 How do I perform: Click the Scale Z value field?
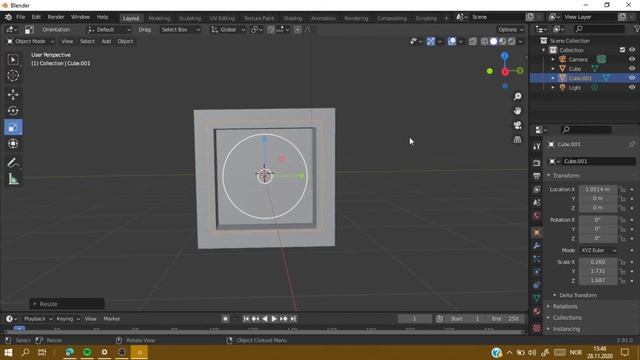pos(598,280)
